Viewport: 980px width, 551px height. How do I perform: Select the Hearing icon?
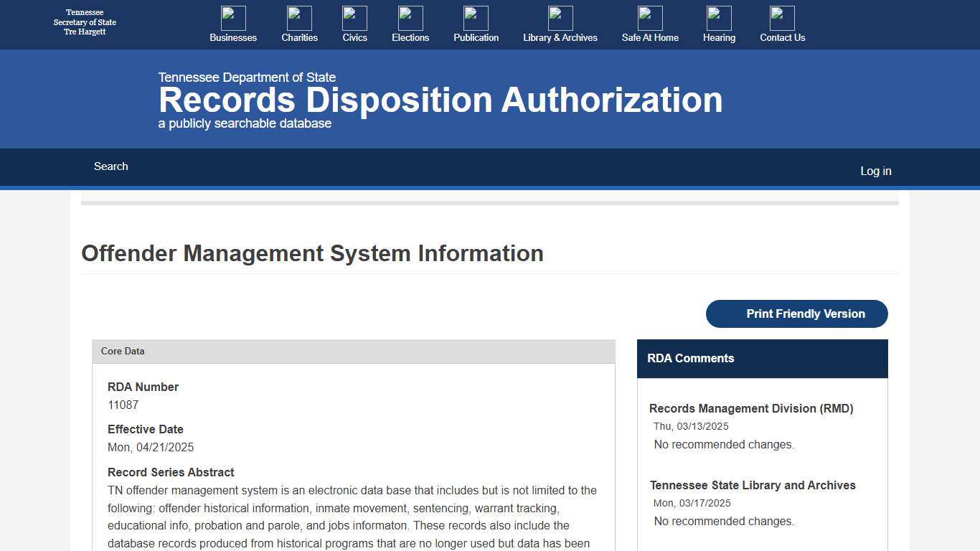[x=719, y=18]
